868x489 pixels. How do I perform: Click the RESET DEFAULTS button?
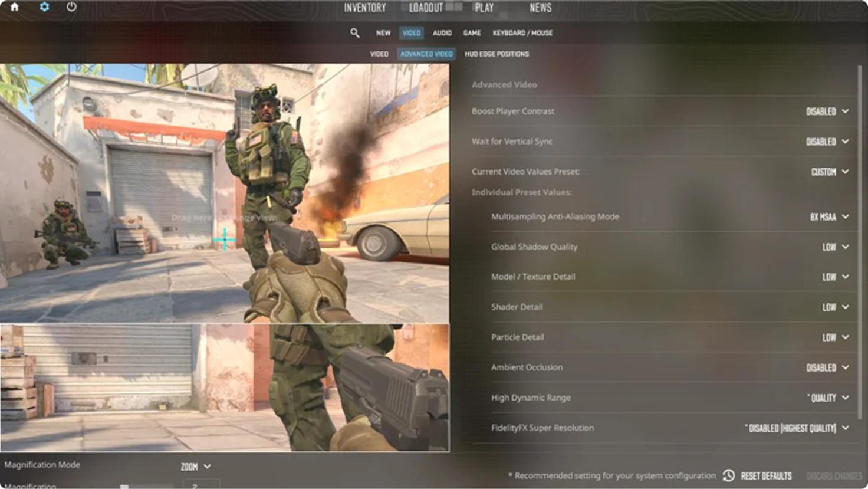click(x=766, y=475)
